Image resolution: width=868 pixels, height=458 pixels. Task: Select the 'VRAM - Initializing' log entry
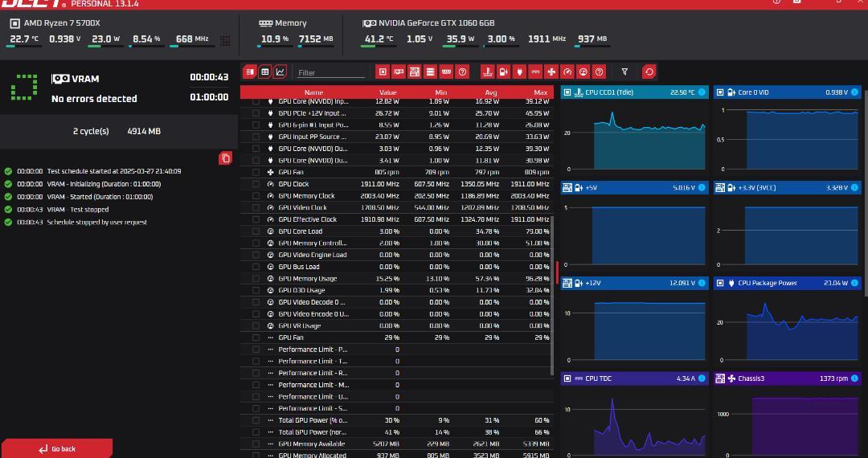pyautogui.click(x=104, y=184)
